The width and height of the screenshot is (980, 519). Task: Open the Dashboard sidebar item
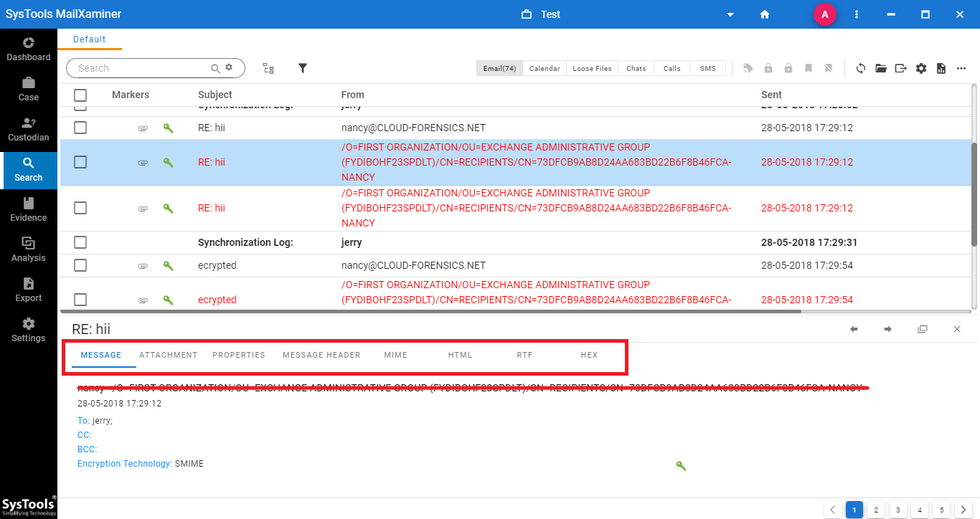[x=29, y=49]
